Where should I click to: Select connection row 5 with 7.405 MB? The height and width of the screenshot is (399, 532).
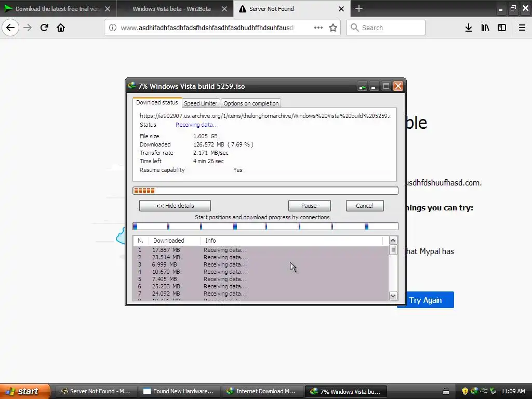click(261, 279)
